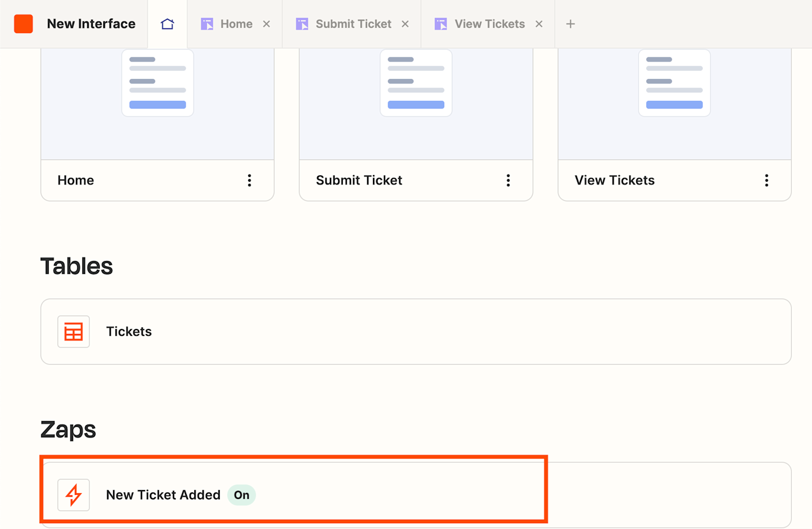The width and height of the screenshot is (812, 529).
Task: Open the New Ticket Added zap
Action: click(x=163, y=495)
